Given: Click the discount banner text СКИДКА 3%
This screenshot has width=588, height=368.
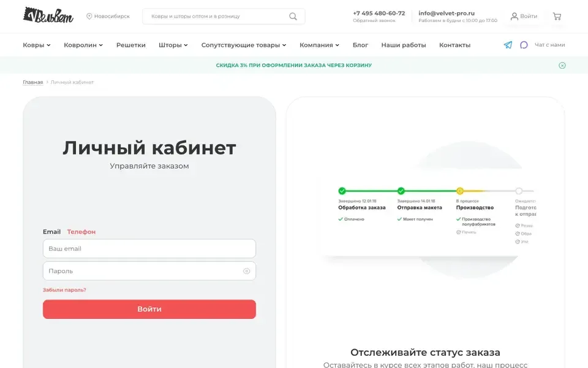Looking at the screenshot, I should pyautogui.click(x=294, y=66).
